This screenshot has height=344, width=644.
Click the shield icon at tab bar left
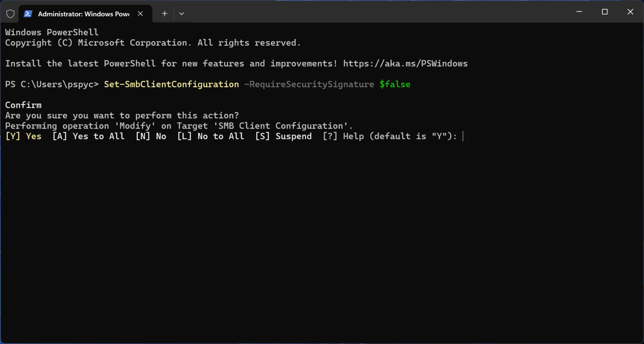tap(10, 13)
